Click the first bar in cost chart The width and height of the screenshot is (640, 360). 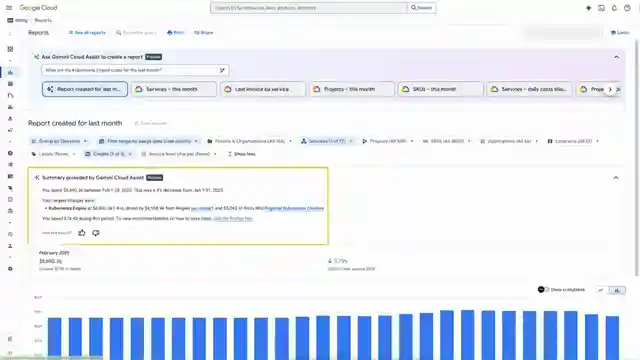[54, 339]
